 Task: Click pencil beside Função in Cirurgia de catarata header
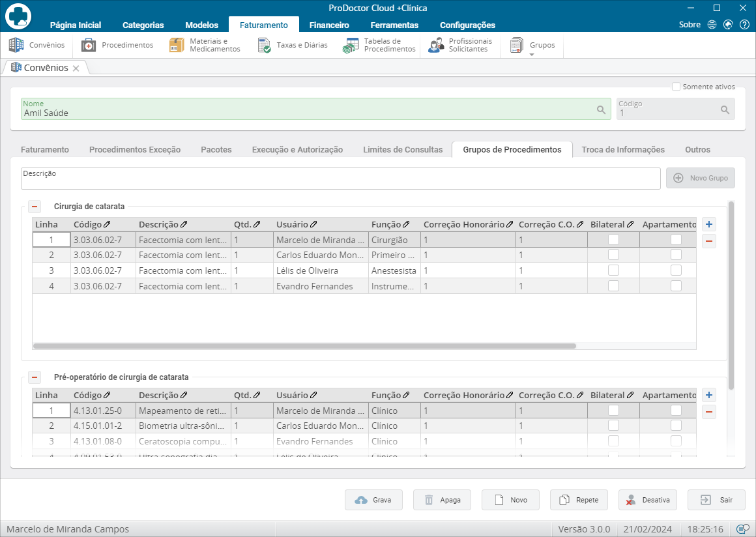[x=406, y=224]
